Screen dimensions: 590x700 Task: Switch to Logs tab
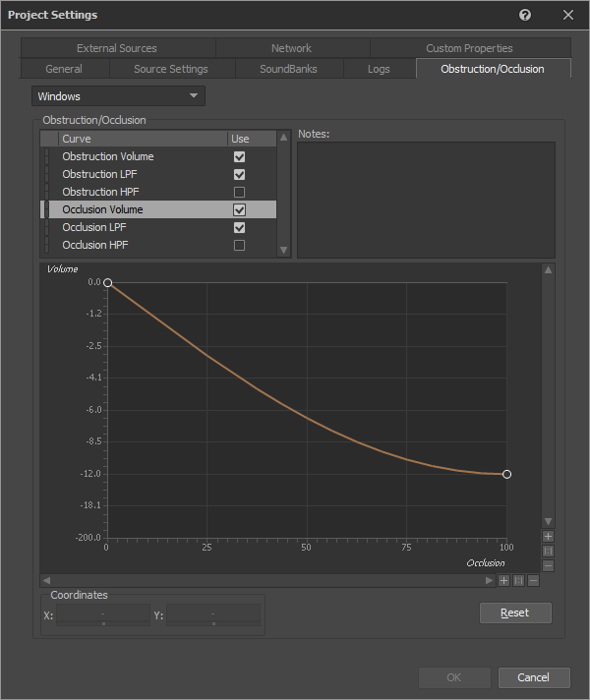coord(379,69)
